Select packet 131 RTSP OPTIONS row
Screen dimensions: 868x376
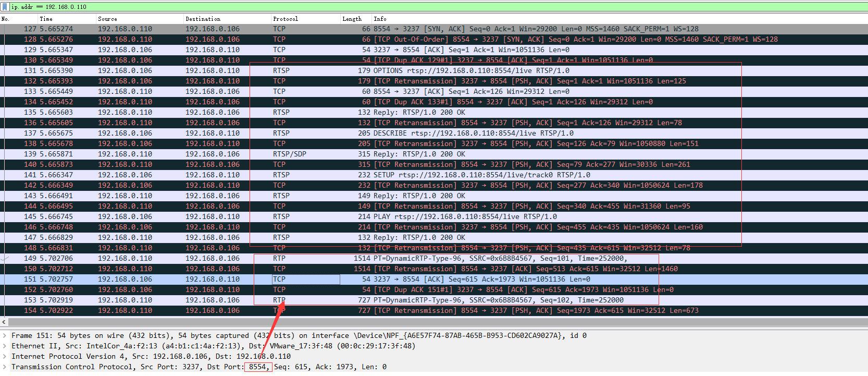tap(434, 70)
